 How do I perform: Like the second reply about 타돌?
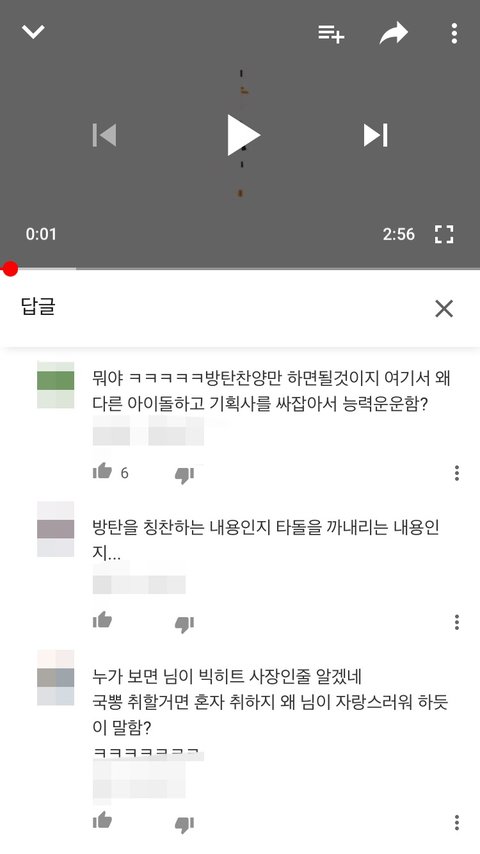tap(102, 620)
